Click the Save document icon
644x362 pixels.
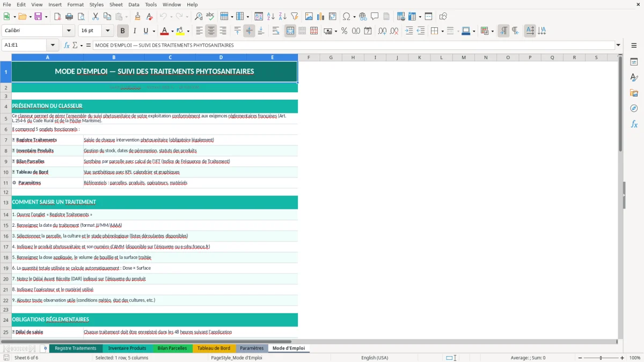(38, 17)
